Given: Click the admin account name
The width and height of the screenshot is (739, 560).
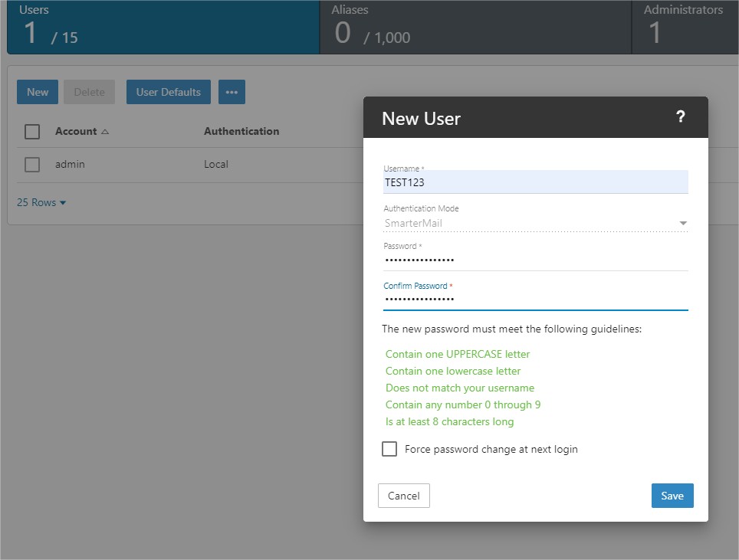Looking at the screenshot, I should pos(70,165).
